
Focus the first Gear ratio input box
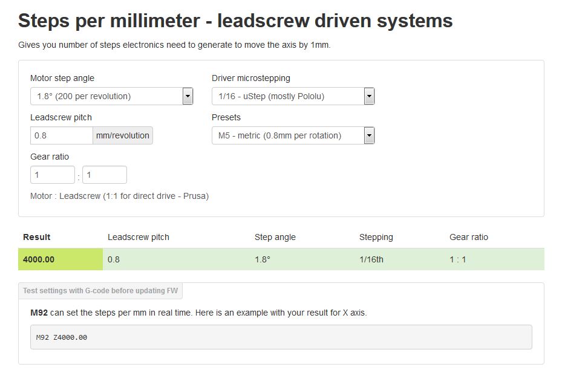52,175
